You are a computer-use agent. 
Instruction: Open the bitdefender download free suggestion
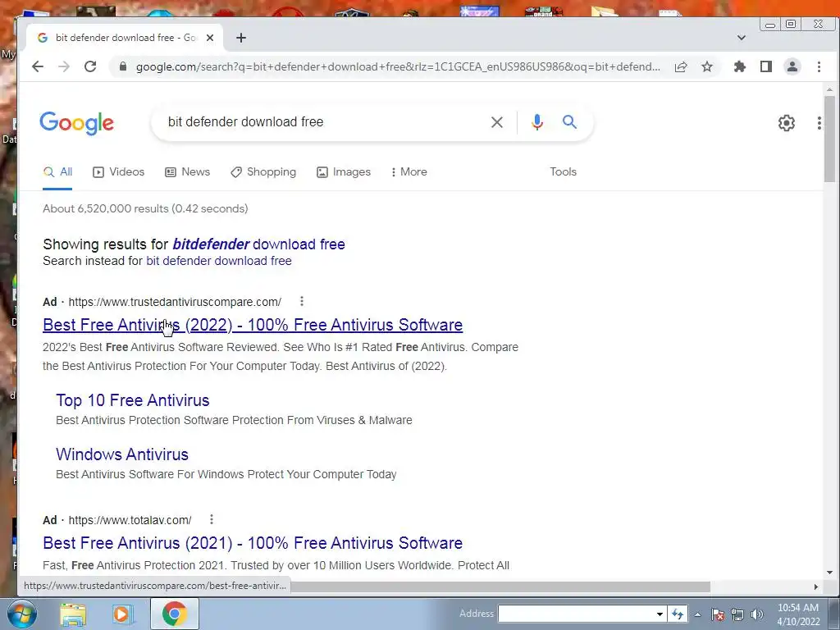258,244
